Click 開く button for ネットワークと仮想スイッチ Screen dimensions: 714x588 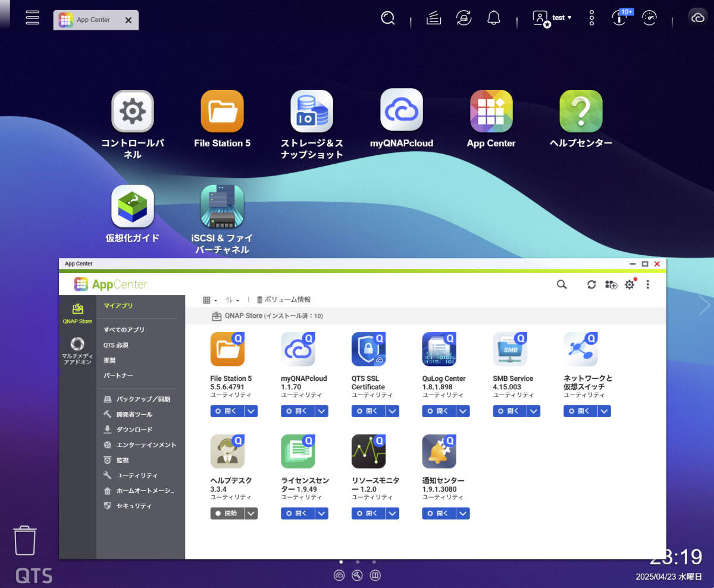(581, 411)
